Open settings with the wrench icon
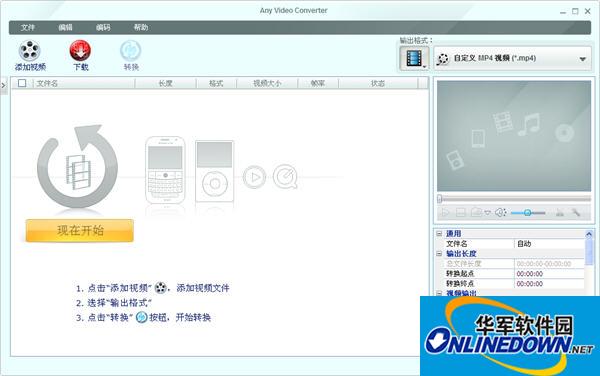Screen dimensions: 600x376 coord(576,213)
